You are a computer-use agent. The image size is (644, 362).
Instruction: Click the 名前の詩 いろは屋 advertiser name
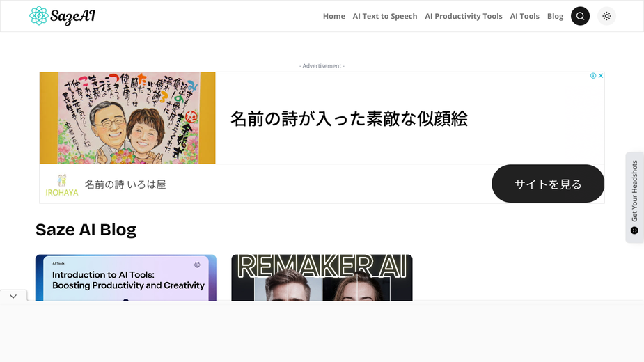coord(125,184)
